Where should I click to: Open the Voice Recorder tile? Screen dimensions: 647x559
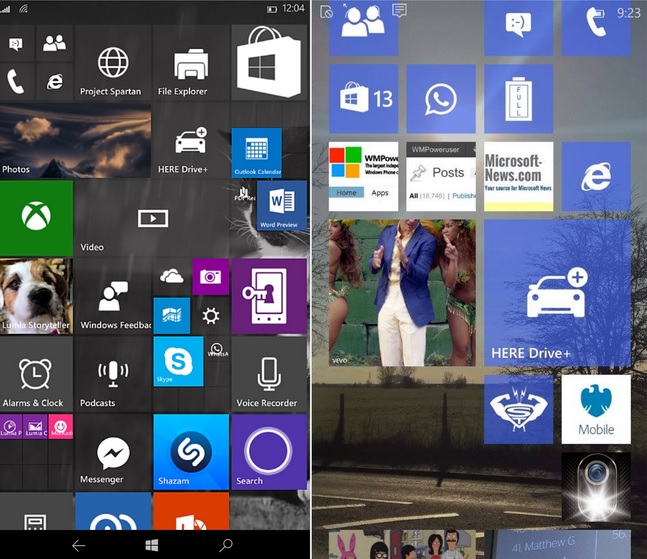coord(268,375)
